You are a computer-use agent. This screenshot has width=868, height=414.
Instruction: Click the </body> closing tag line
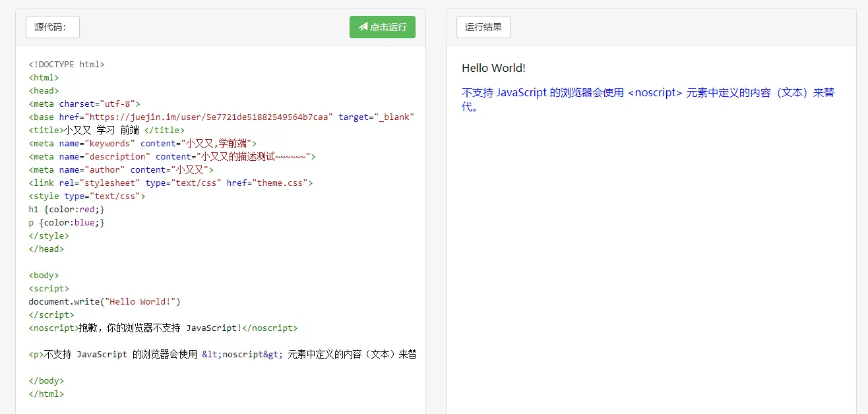point(46,381)
